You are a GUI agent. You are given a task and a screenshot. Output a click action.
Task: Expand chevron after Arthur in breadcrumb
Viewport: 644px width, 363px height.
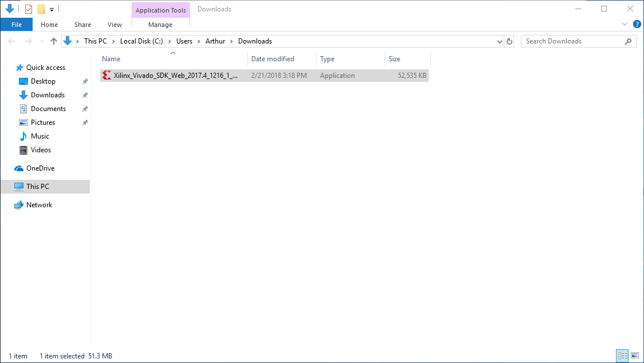click(232, 41)
